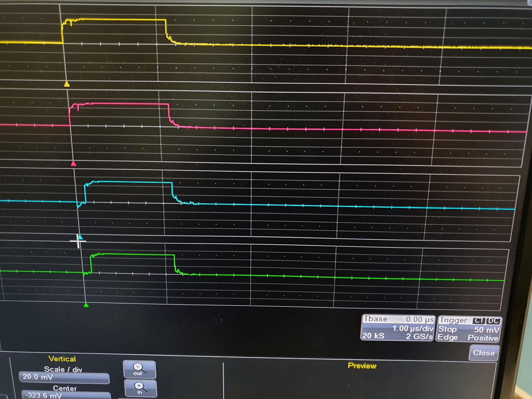
Task: Click the 20 kS memory value
Action: click(373, 336)
